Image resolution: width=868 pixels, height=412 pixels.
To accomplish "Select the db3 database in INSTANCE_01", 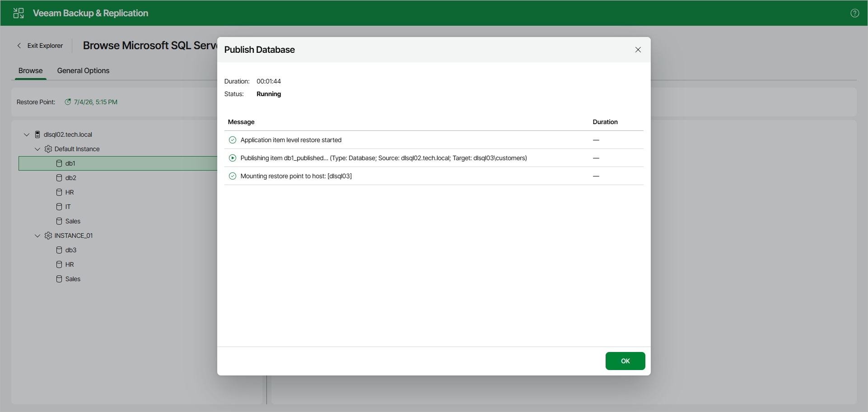I will click(70, 250).
